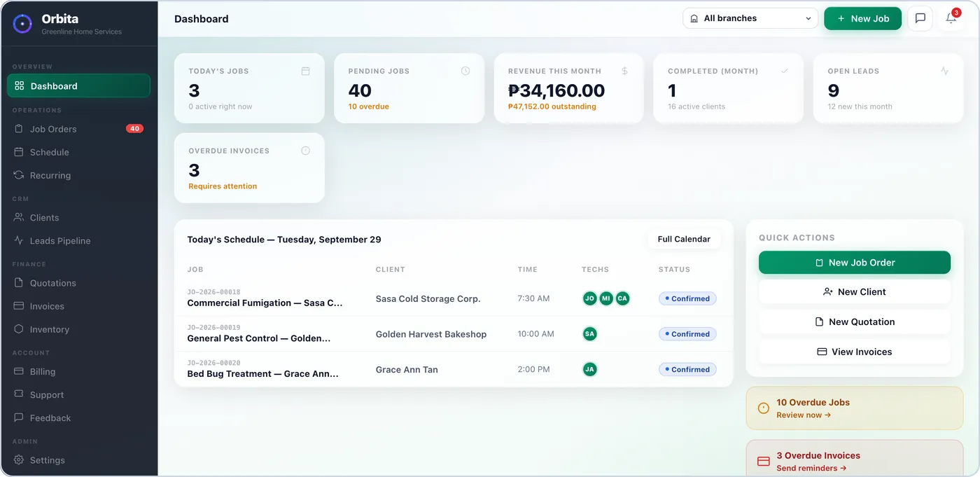
Task: Open the Commercial Fumigation job row title
Action: point(265,303)
